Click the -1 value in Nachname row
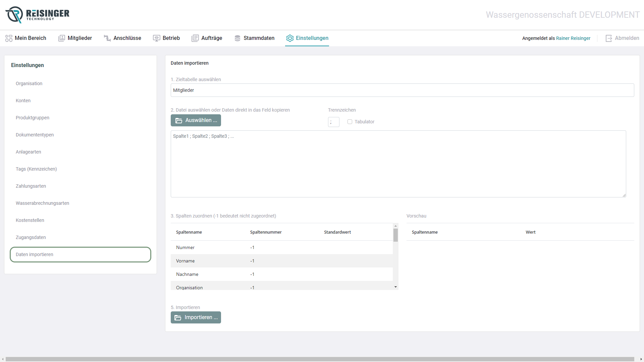This screenshot has width=644, height=362. pos(252,274)
